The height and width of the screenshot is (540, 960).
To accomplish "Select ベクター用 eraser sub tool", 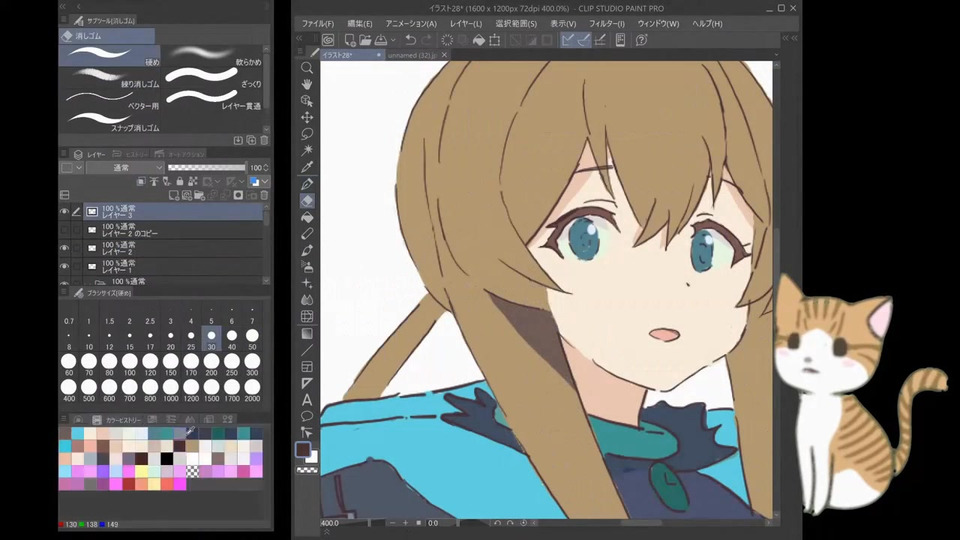I will click(110, 99).
